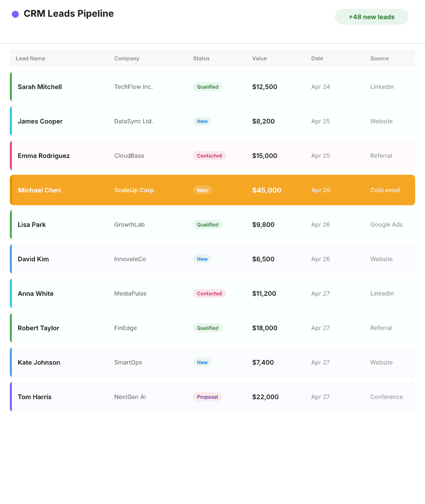Click the $45,000 value in Michael Chen's row
Viewport: 425px width, 504px height.
point(266,190)
